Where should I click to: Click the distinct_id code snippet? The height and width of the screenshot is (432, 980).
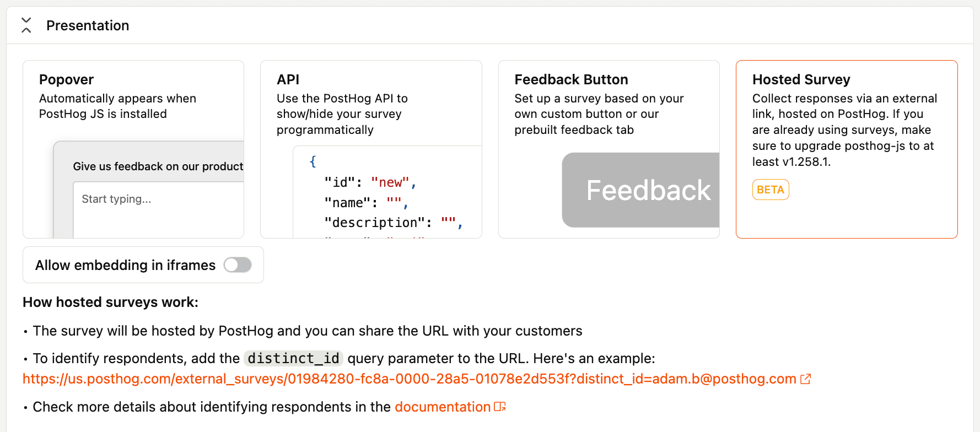293,358
